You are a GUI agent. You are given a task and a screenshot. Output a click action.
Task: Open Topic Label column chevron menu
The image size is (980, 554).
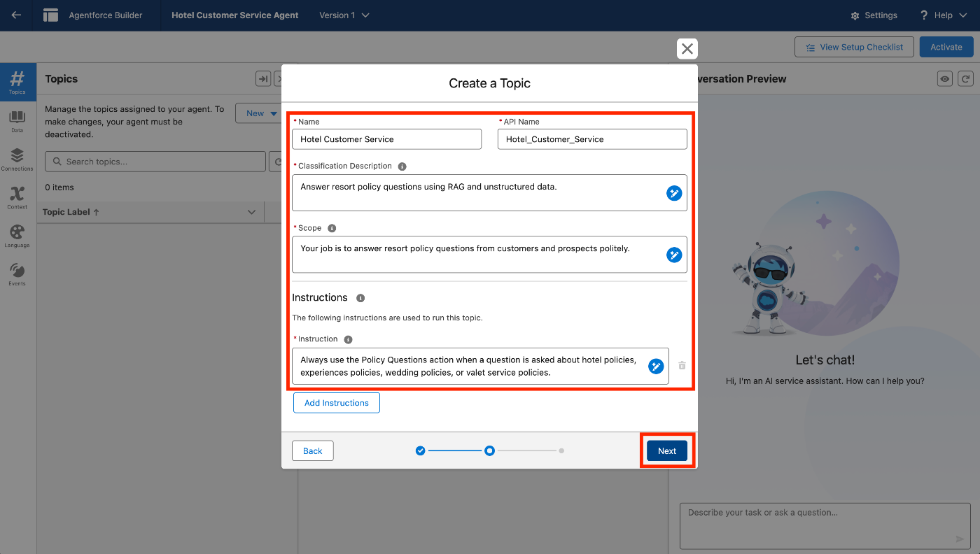[252, 212]
